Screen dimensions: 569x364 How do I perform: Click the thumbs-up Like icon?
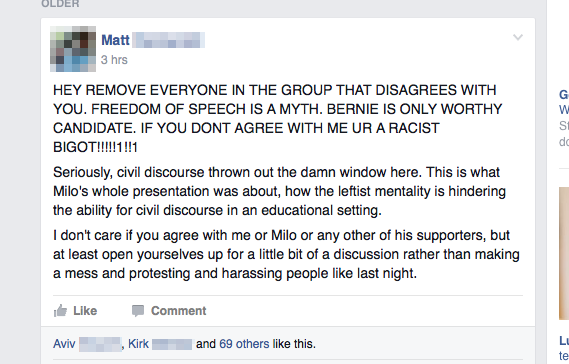click(60, 311)
